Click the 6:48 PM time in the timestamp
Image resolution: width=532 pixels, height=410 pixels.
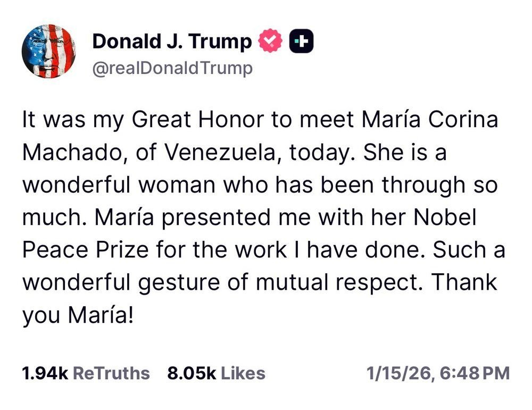[x=475, y=373]
